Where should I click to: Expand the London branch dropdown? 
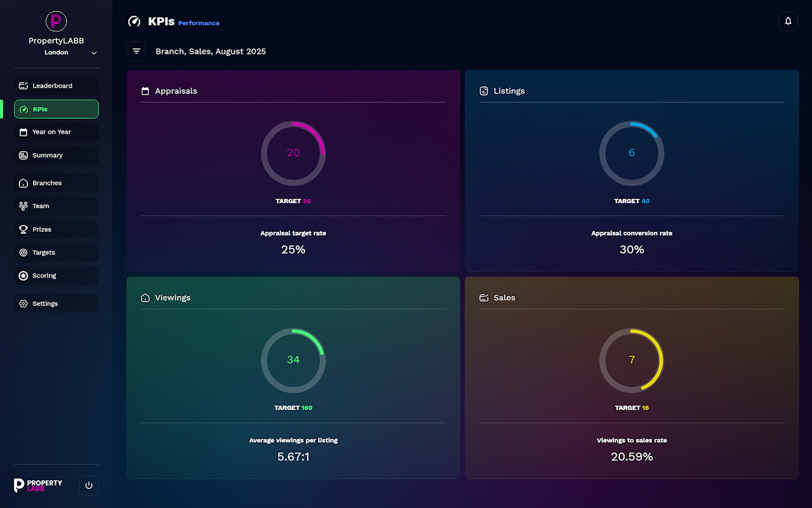pos(94,53)
